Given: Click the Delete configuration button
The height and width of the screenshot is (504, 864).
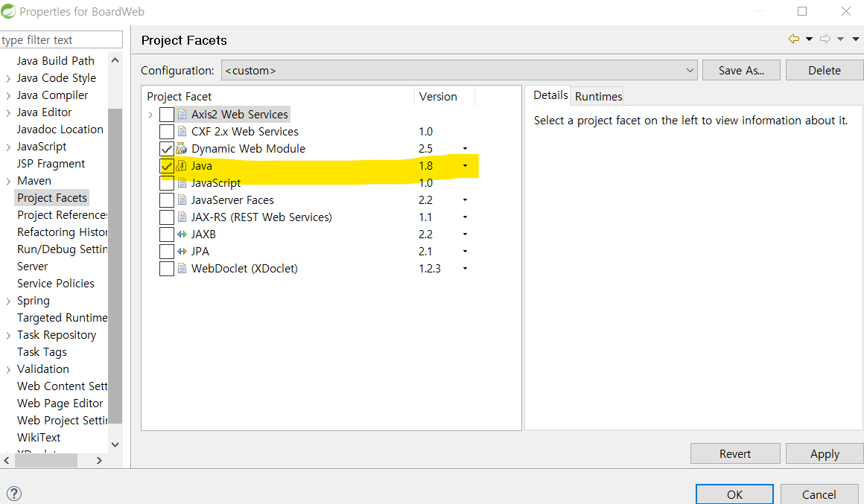Looking at the screenshot, I should [825, 71].
